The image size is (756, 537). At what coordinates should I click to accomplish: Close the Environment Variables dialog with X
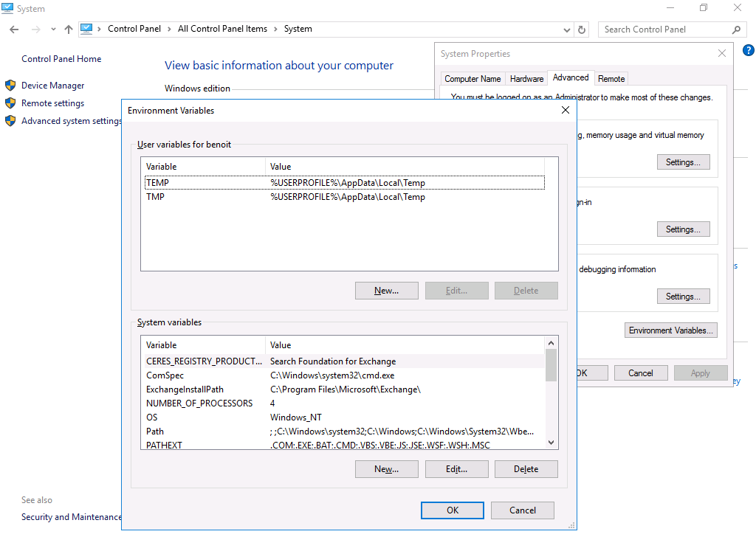[x=566, y=110]
